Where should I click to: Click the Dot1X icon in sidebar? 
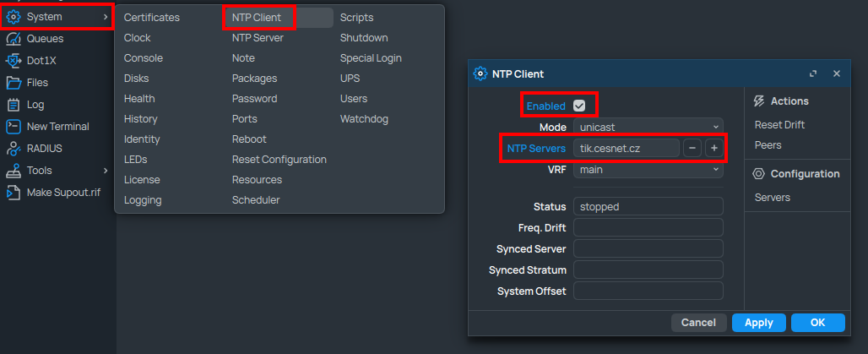click(x=14, y=61)
